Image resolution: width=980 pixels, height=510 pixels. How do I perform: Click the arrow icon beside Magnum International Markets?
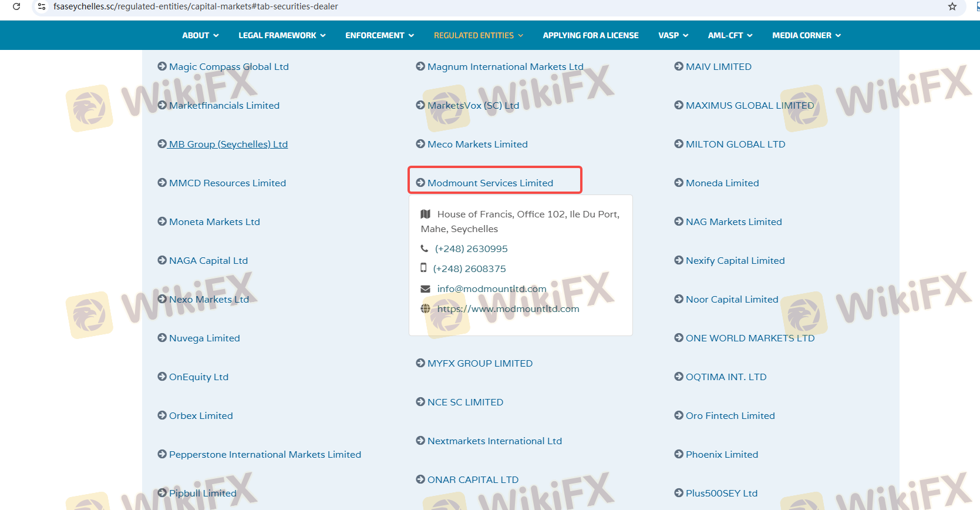point(420,66)
